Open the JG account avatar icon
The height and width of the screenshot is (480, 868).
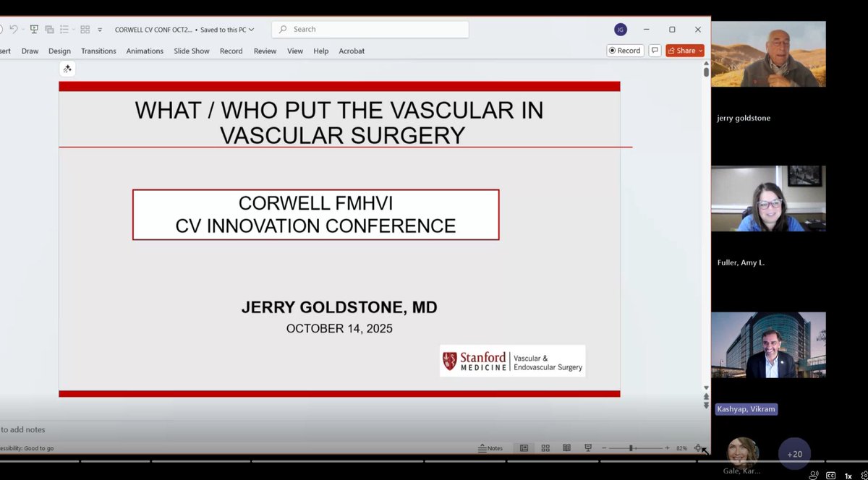[621, 29]
